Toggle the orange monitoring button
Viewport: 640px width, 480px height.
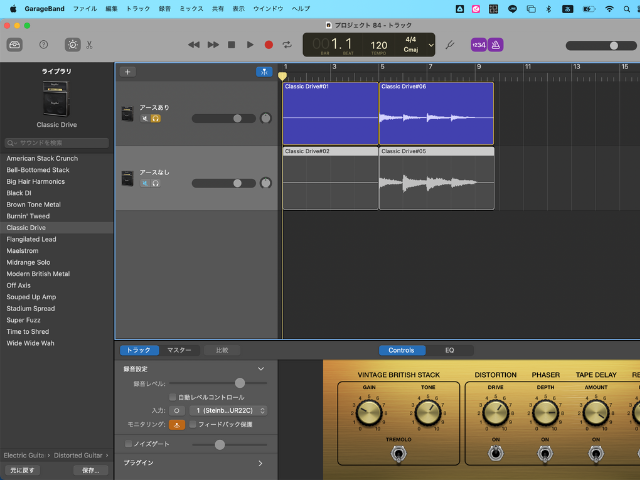click(177, 425)
